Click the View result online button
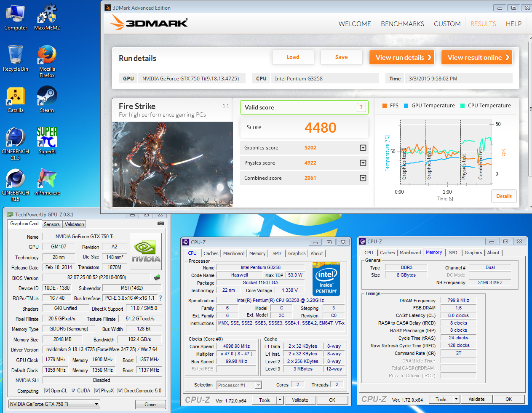Viewport: 532px width, 413px height. coord(477,57)
